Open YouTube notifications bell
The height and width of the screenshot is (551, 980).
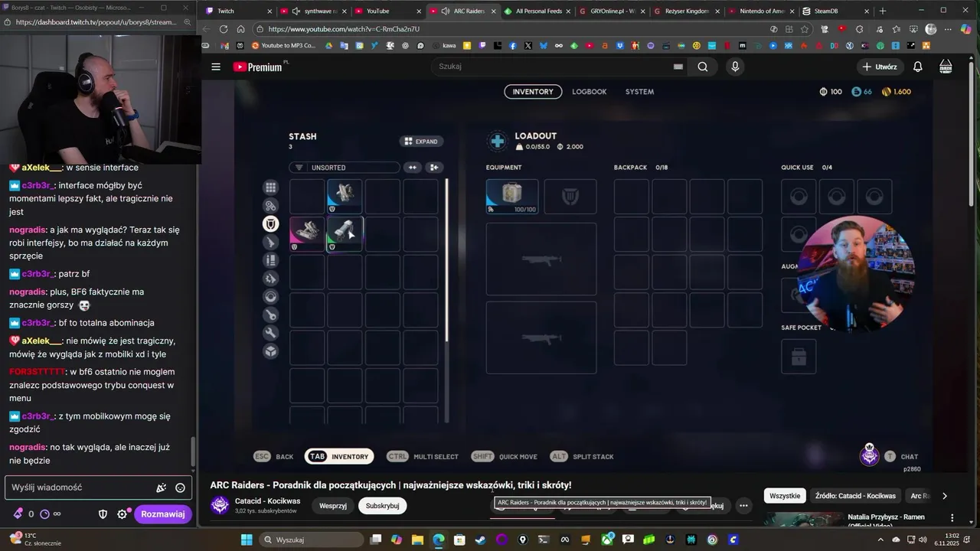917,67
